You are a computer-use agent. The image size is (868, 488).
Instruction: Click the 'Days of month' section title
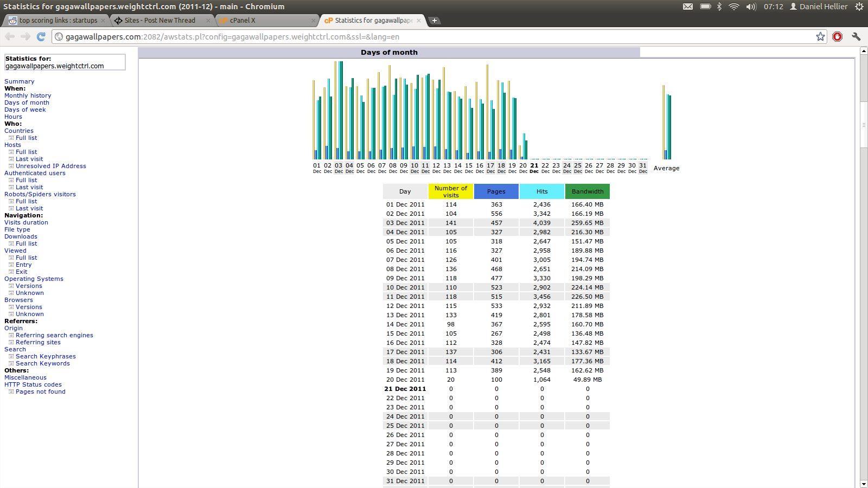pos(389,53)
